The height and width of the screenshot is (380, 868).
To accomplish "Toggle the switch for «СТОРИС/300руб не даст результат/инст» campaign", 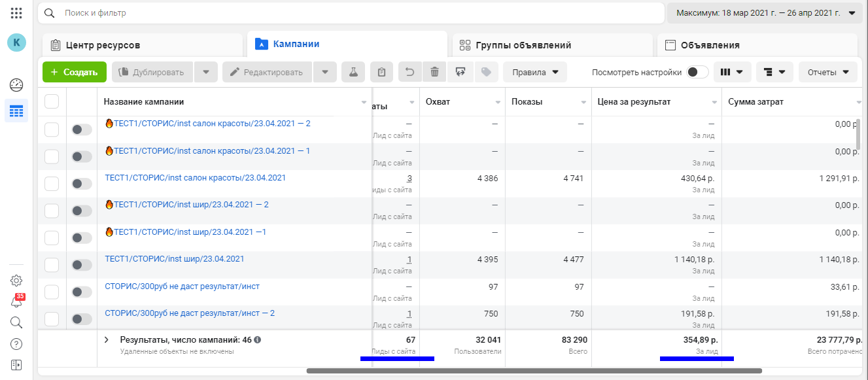I will tap(82, 292).
